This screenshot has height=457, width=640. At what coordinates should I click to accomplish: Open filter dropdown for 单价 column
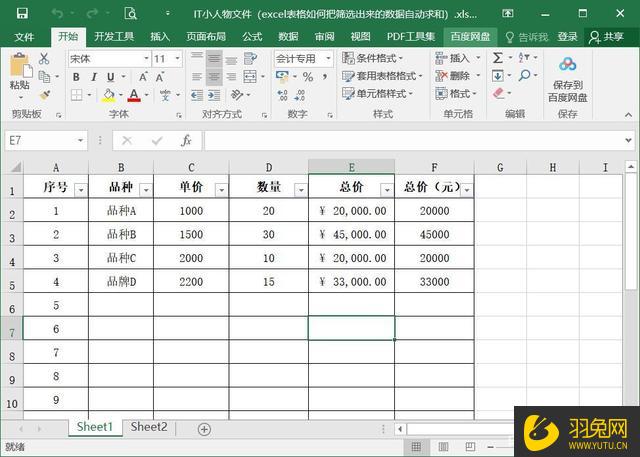tap(222, 190)
